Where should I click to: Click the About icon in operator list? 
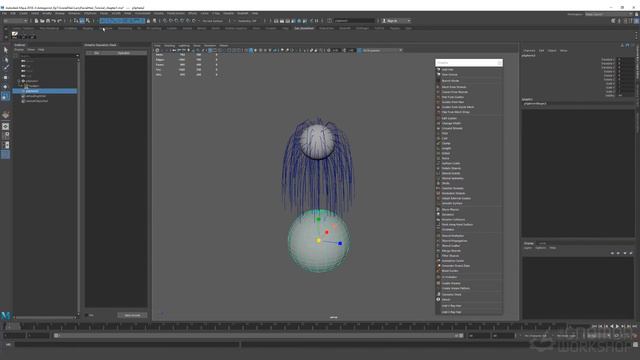coord(438,299)
